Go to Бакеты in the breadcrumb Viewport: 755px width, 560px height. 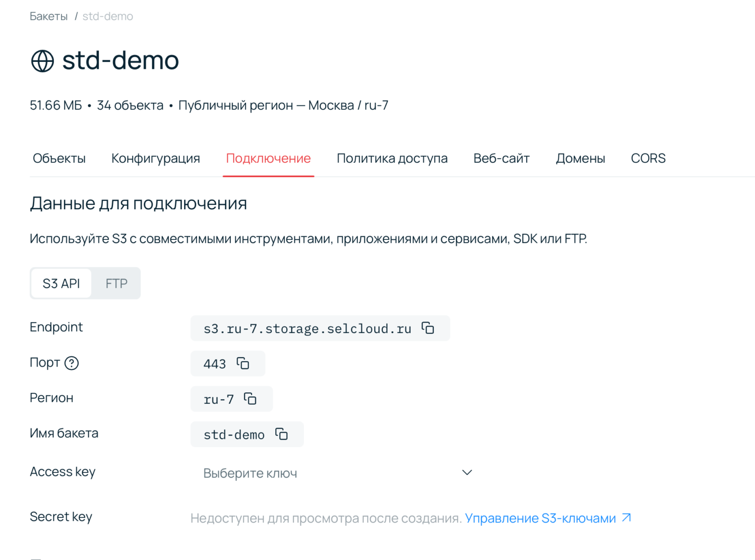[49, 16]
